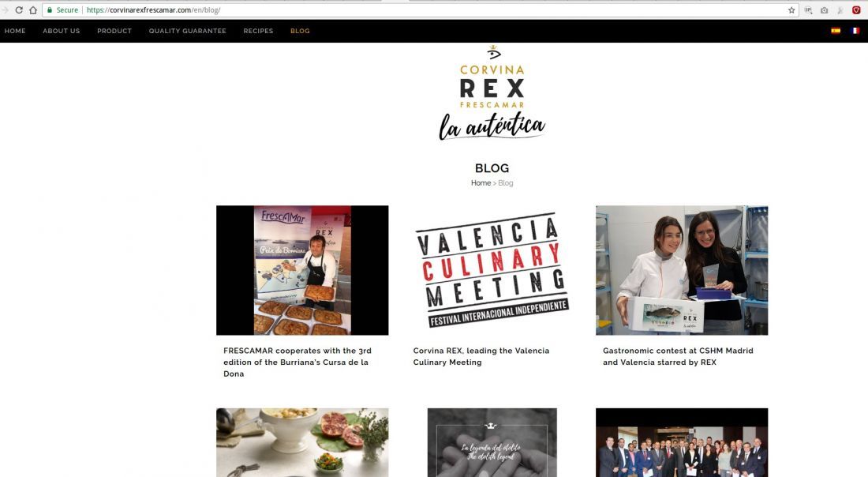The height and width of the screenshot is (477, 868).
Task: Open the ABOUT US menu item
Action: pyautogui.click(x=62, y=31)
